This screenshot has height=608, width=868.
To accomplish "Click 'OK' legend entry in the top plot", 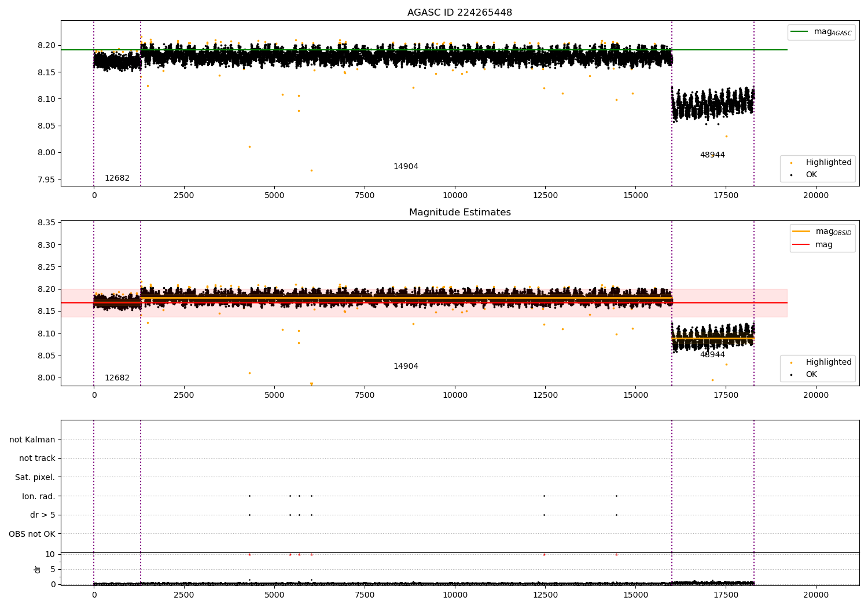I will coord(811,175).
